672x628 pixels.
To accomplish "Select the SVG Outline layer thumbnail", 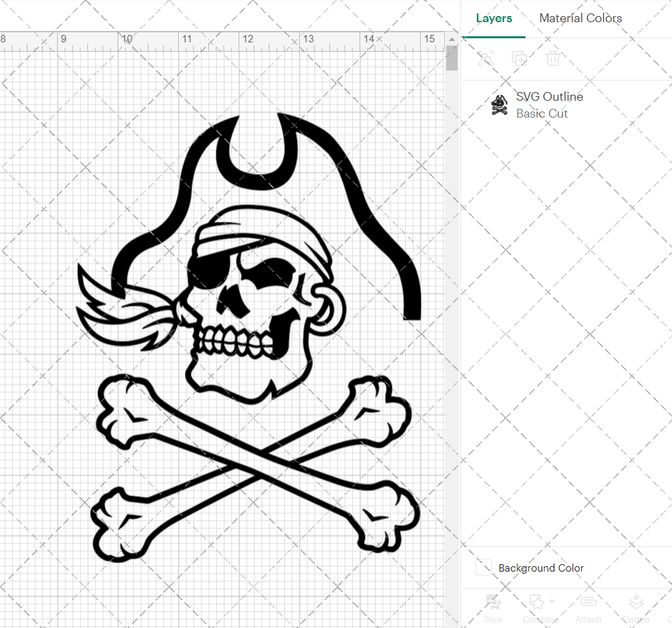I will pyautogui.click(x=499, y=105).
